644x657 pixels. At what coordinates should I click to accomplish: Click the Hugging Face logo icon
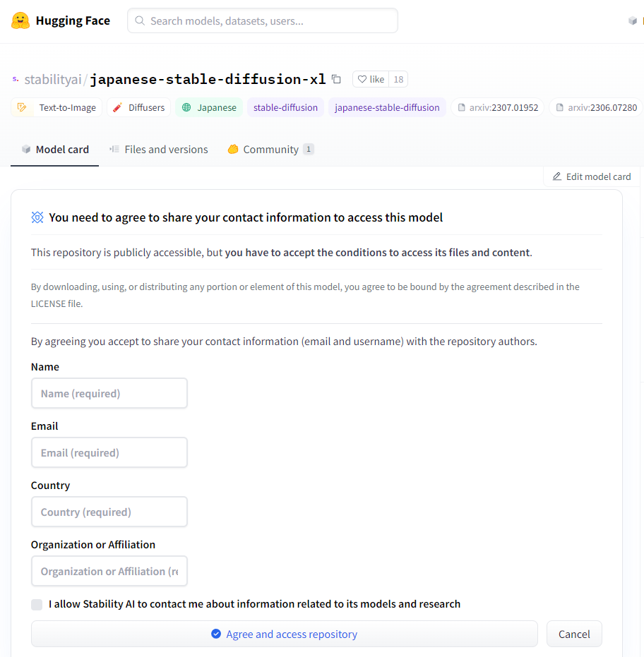[x=20, y=20]
